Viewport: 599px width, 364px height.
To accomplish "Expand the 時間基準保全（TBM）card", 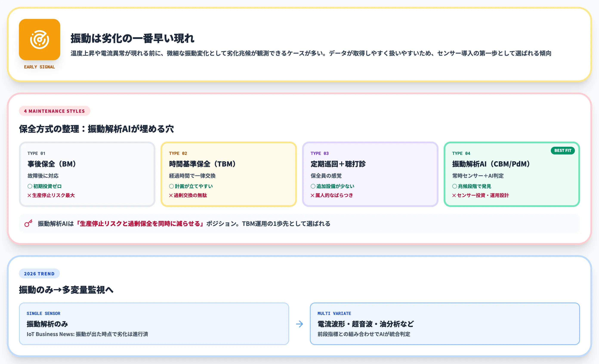I will 228,174.
